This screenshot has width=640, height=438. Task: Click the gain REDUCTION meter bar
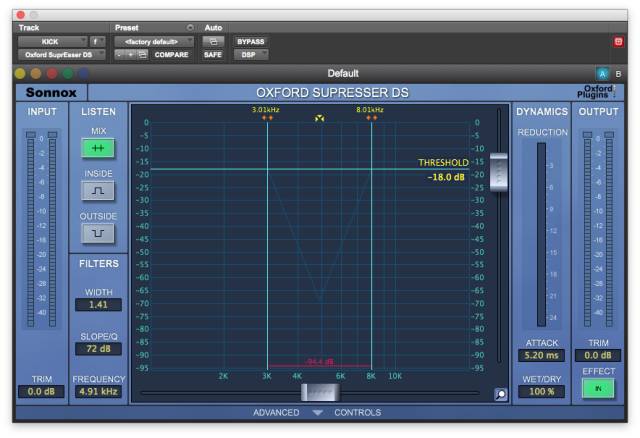tap(541, 234)
